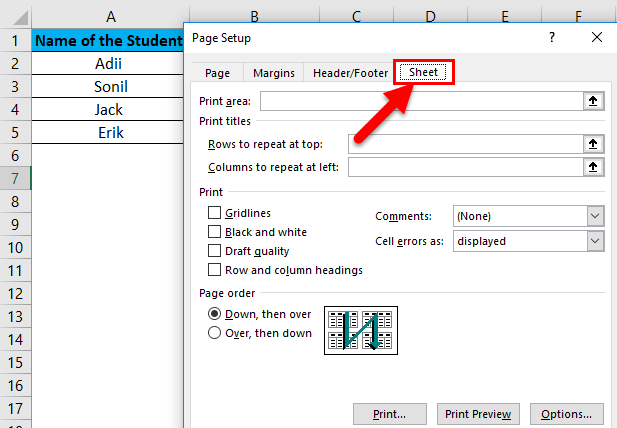Select Down, then over page order

point(214,313)
